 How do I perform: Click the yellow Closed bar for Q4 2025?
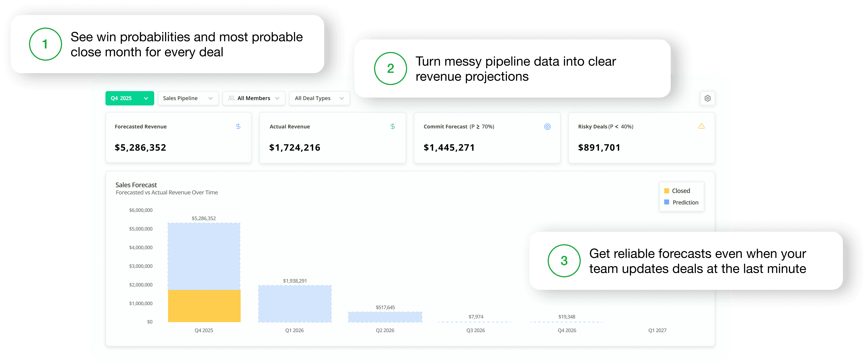tap(204, 306)
